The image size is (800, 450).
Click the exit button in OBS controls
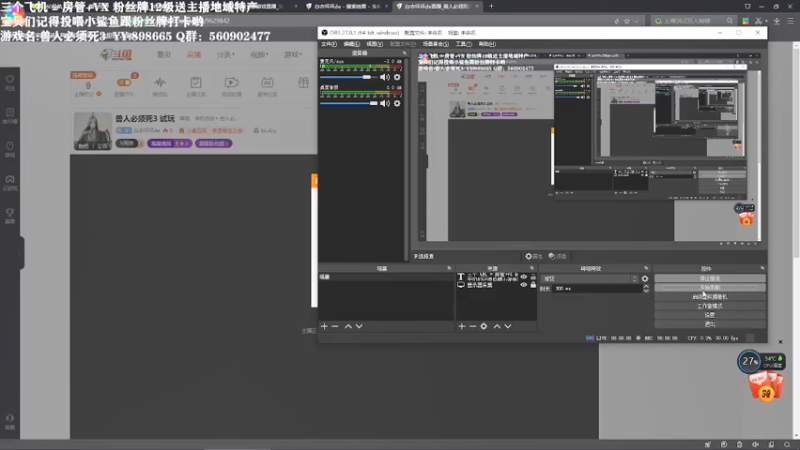pos(710,324)
